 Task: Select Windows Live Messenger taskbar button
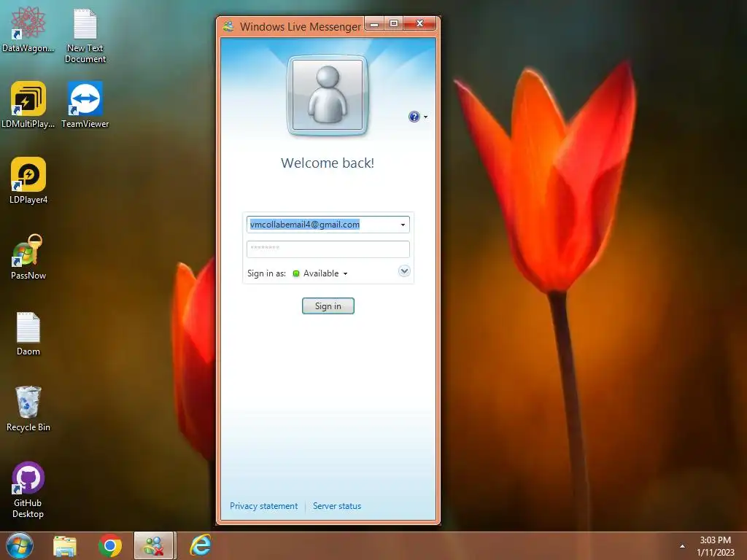pos(154,545)
